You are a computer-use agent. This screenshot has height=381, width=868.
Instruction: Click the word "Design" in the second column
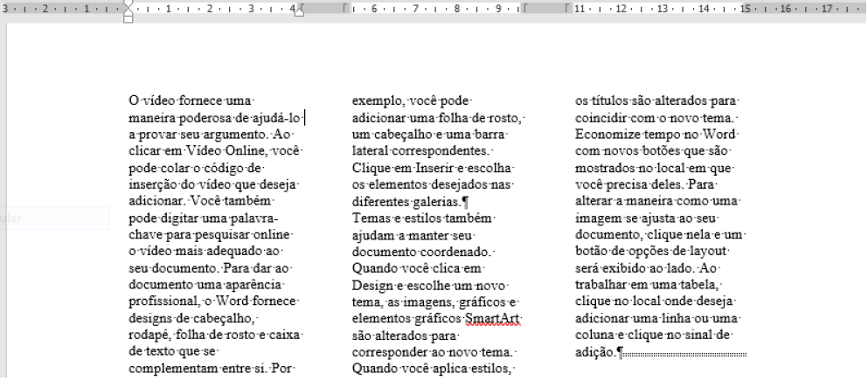pyautogui.click(x=371, y=286)
